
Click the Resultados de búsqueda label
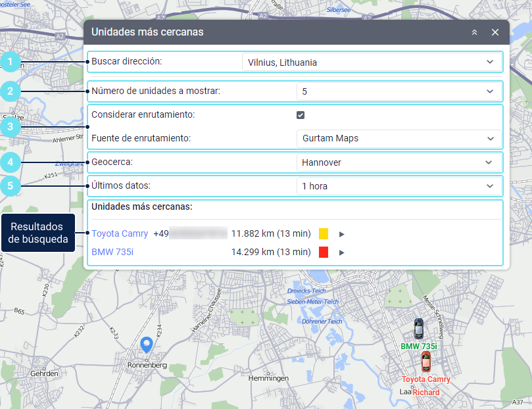click(x=36, y=233)
